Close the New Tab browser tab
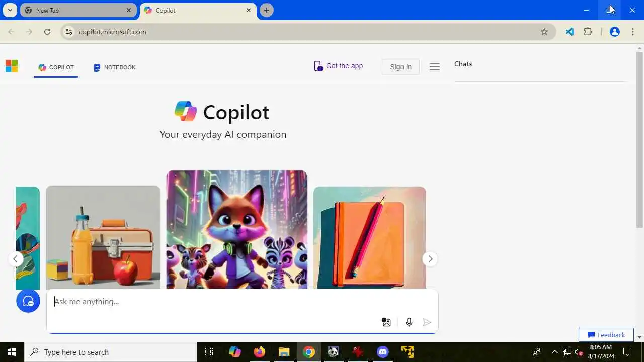Screen dimensions: 644x362 pos(129,10)
